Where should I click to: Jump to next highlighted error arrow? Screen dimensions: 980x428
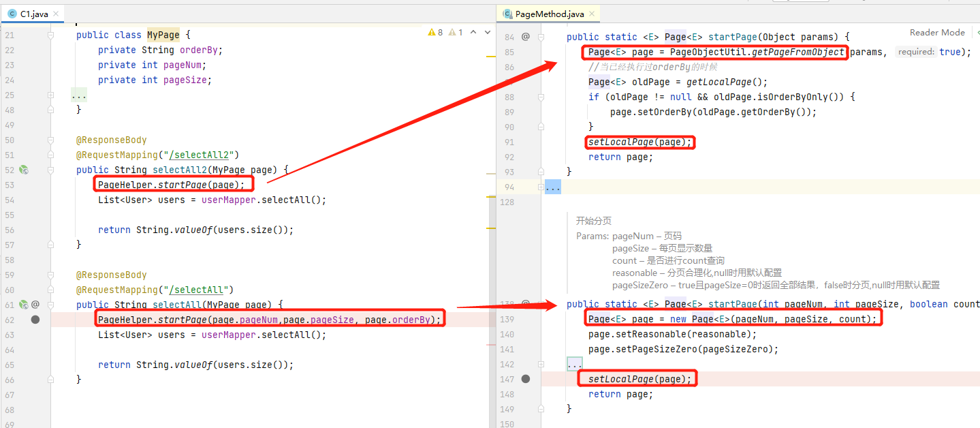[488, 32]
